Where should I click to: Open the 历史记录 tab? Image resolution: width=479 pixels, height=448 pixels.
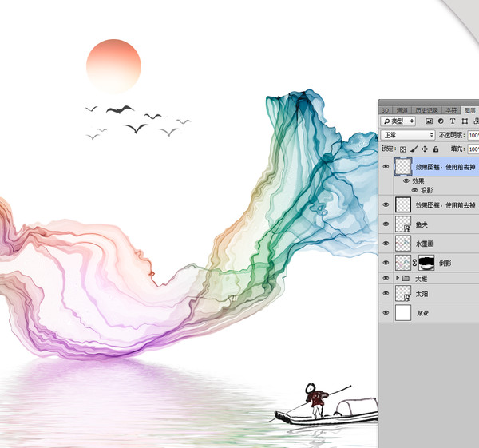point(427,110)
